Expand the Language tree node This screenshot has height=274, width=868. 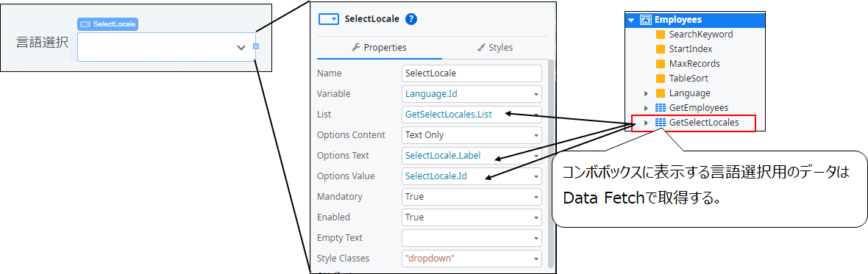tap(646, 93)
